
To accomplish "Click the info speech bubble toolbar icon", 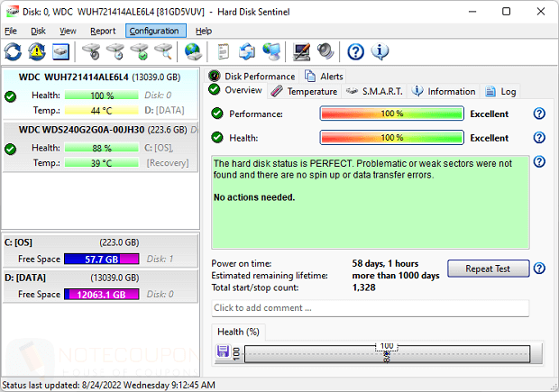I will (380, 51).
